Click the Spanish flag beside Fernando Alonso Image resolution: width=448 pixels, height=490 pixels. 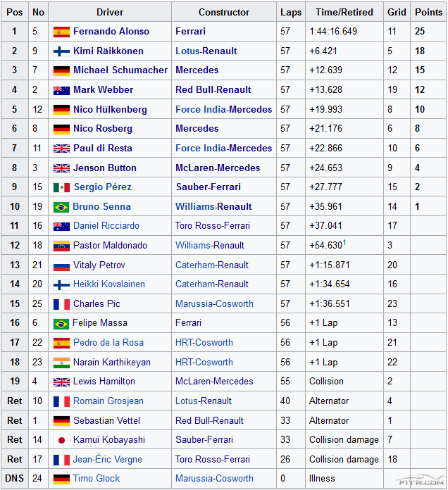click(61, 32)
